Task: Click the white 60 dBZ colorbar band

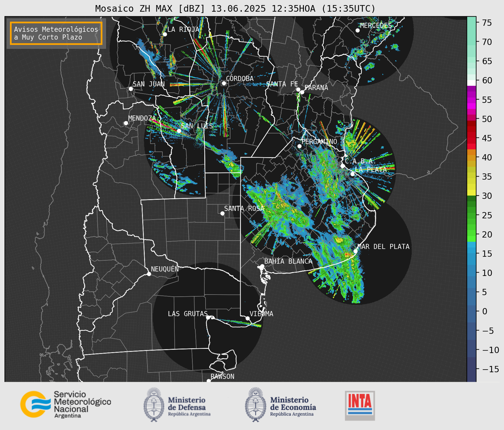Action: pos(471,82)
